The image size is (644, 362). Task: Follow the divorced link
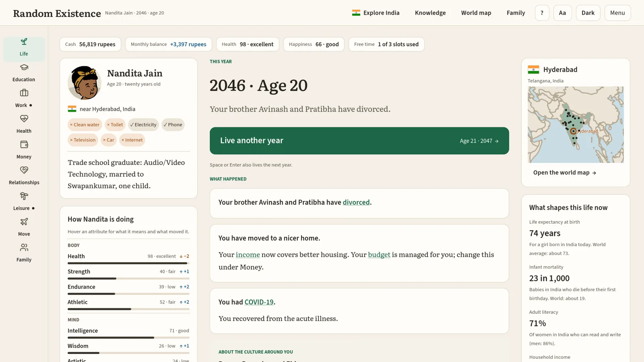pyautogui.click(x=356, y=202)
